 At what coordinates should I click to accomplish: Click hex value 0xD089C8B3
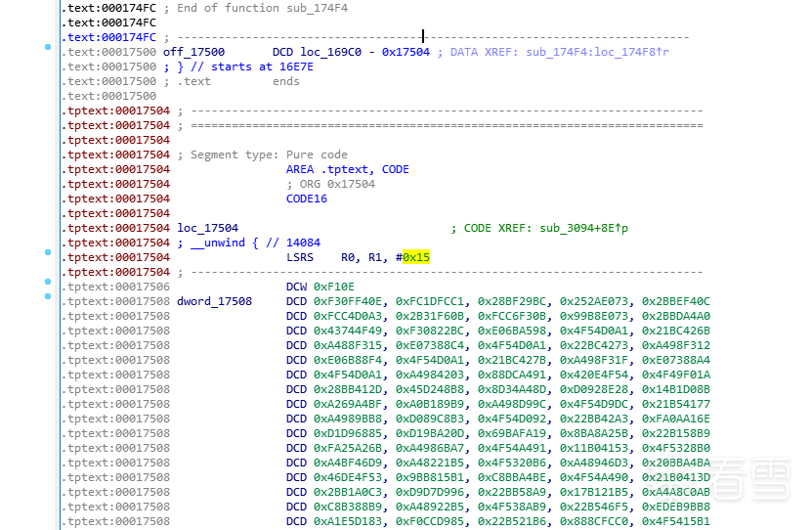coord(430,419)
